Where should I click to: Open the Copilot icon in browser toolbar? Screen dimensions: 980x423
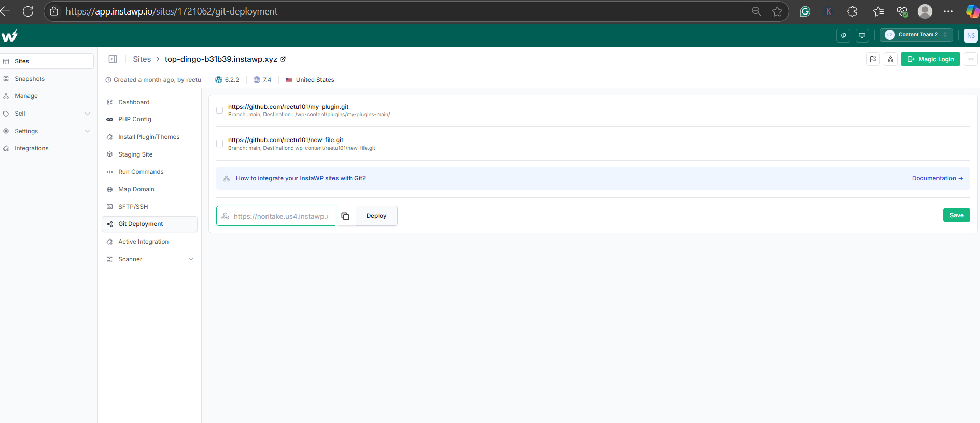(x=972, y=11)
